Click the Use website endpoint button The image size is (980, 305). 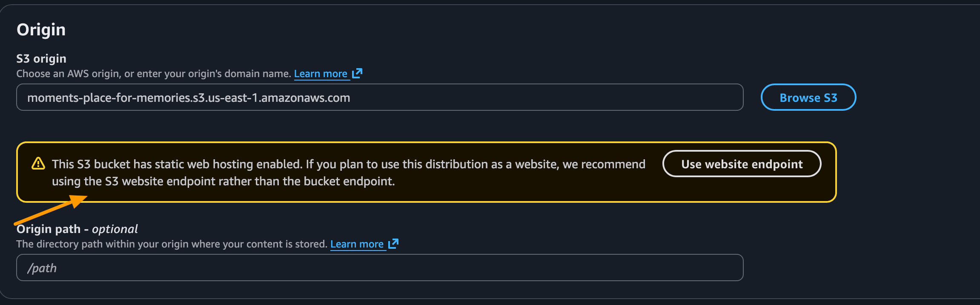pyautogui.click(x=742, y=164)
